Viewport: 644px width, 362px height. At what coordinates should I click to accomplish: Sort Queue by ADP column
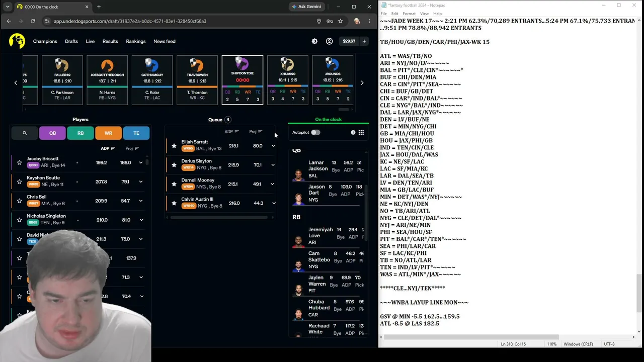click(x=231, y=132)
